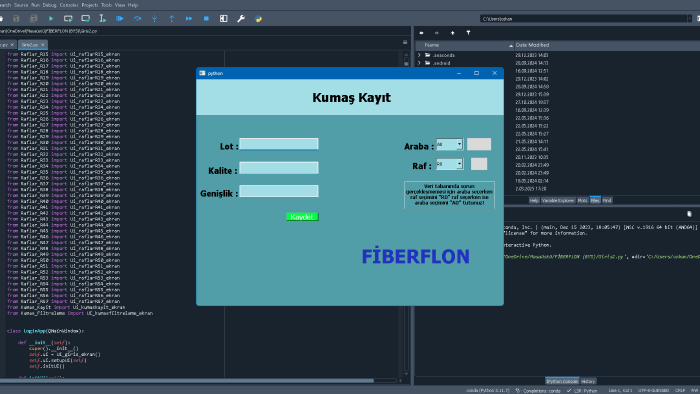Viewport: 700px width, 394px height.
Task: Click the Date Modified column header
Action: point(532,45)
